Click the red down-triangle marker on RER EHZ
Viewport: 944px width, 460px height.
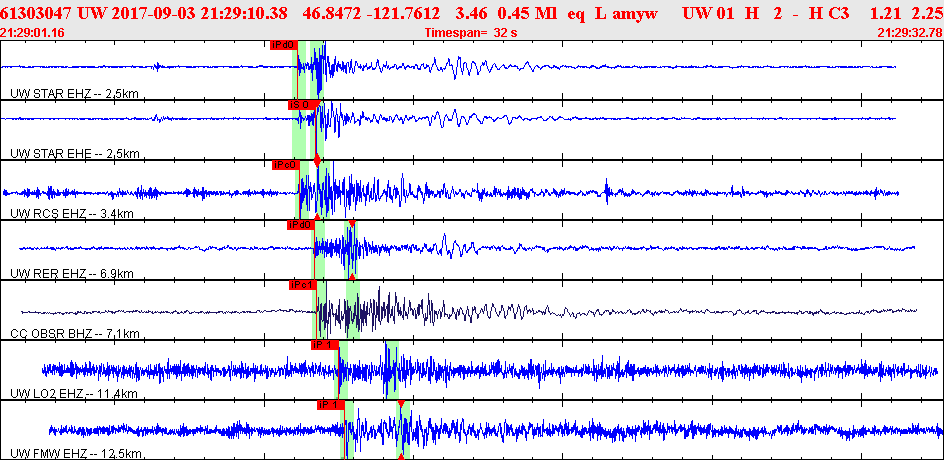[352, 223]
